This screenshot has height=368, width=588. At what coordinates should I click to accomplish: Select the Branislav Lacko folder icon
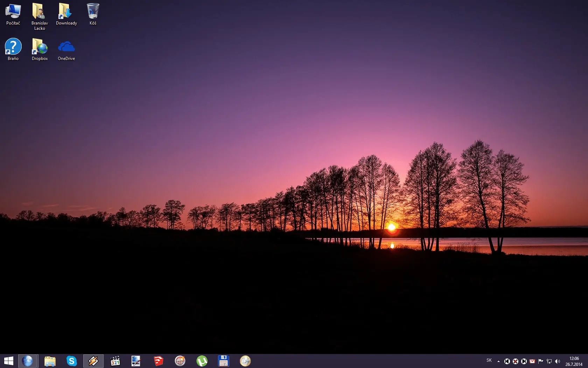click(x=40, y=16)
